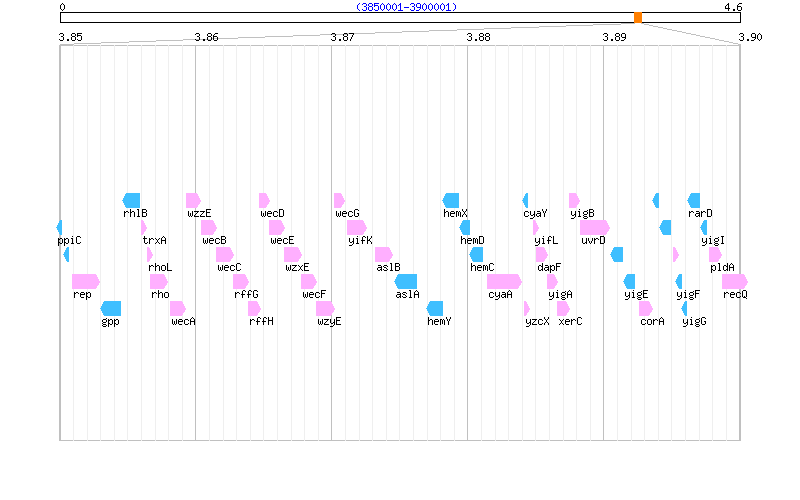
Task: Click the wzzE gene arrow
Action: point(193,200)
